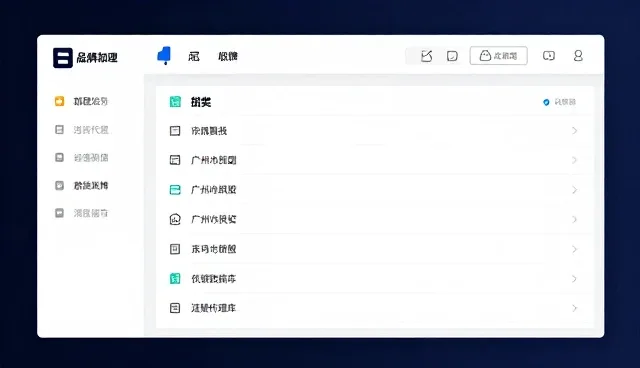Viewport: 640px width, 368px height.
Task: Expand the teal-card 广州 row via its chevron
Action: (574, 190)
